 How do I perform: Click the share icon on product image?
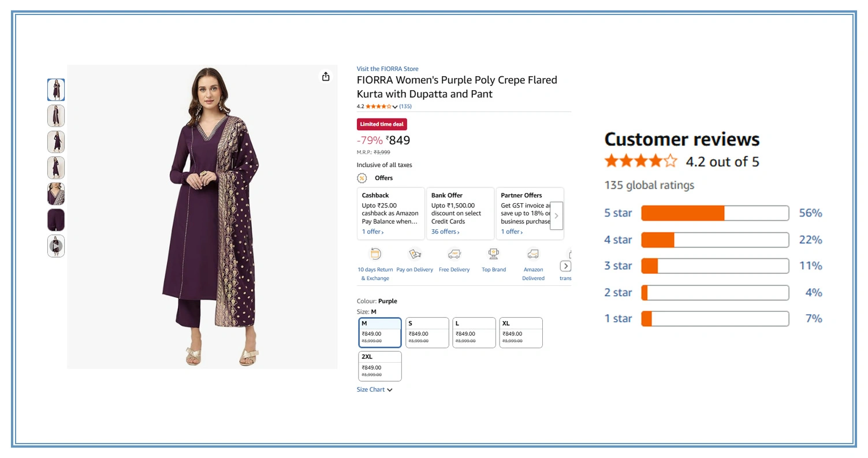(326, 77)
